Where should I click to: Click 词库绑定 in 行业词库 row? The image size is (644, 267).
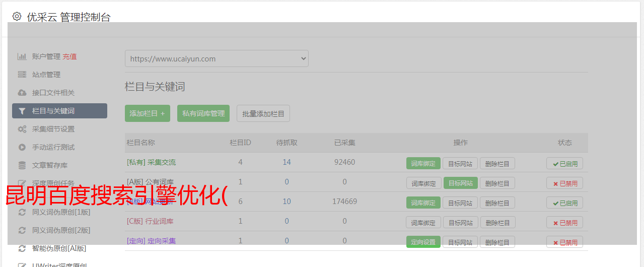pos(423,222)
